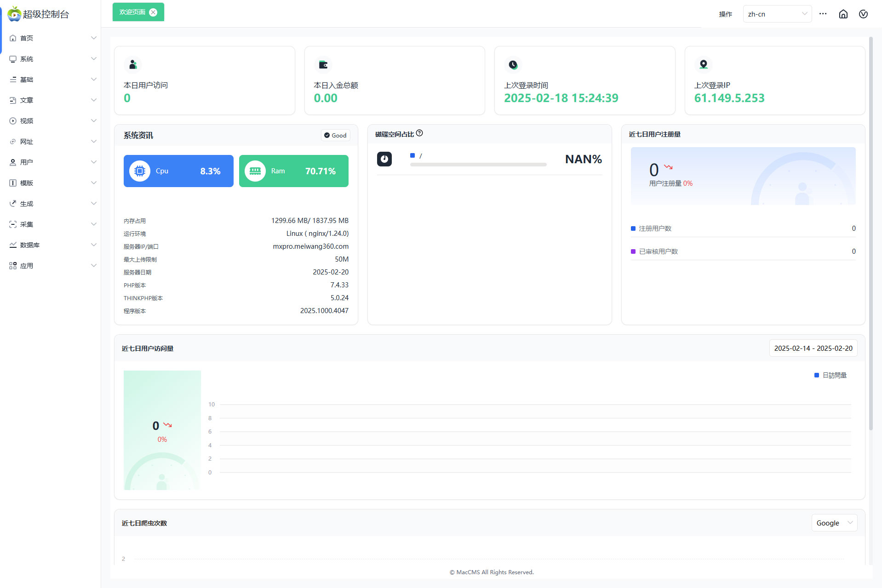Open the 数据库 sidebar menu
The height and width of the screenshot is (588, 882).
53,245
